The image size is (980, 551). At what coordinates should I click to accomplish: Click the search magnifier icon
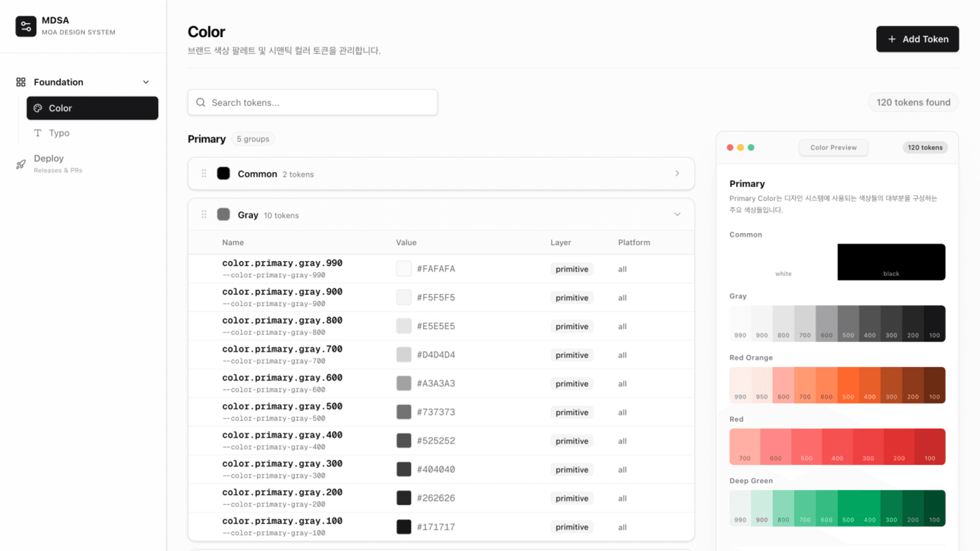click(201, 103)
